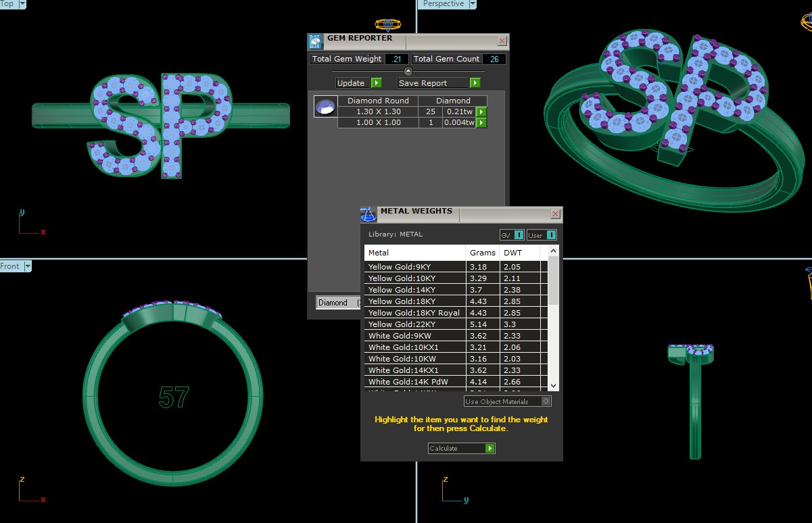Toggle the User library switch
812x523 pixels.
[551, 235]
